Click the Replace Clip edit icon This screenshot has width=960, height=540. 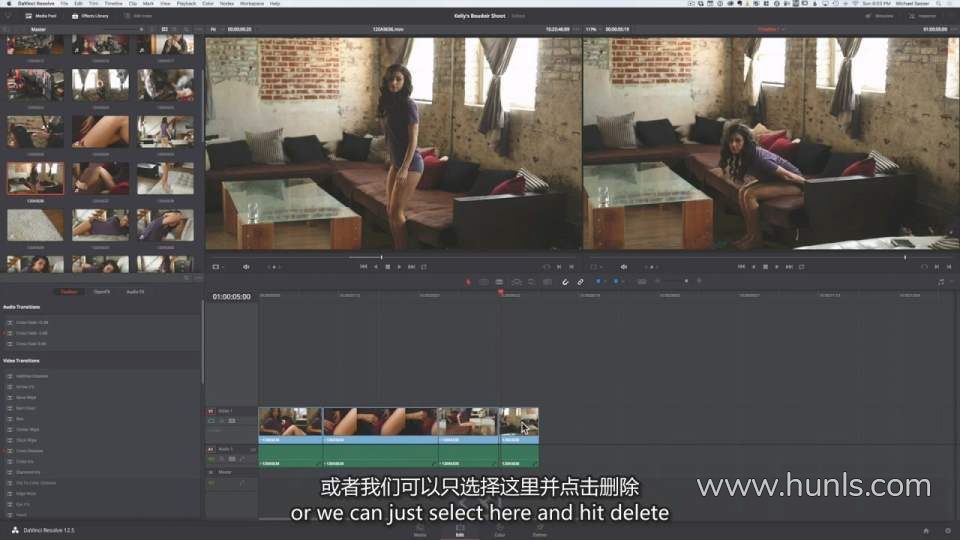(x=547, y=282)
